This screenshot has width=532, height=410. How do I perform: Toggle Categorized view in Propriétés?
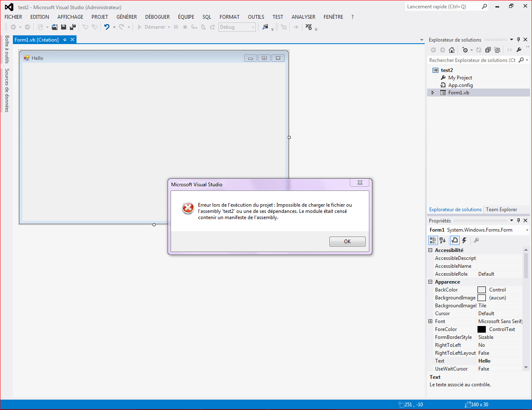click(x=433, y=240)
